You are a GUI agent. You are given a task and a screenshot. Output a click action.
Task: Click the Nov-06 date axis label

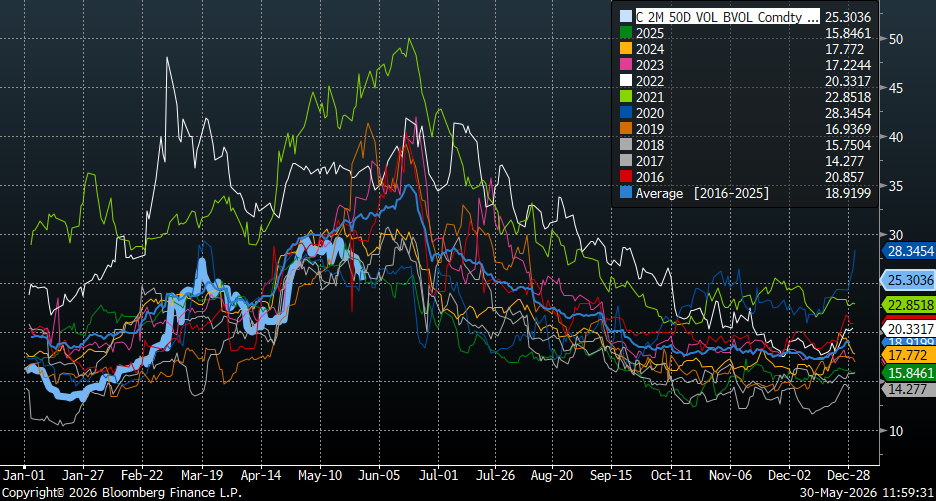(729, 475)
